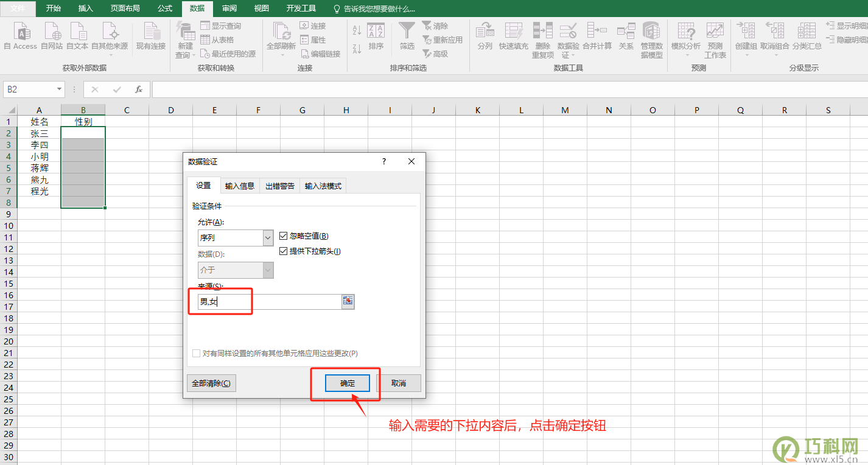Click 连接 in the connections group
The image size is (868, 465).
(313, 26)
